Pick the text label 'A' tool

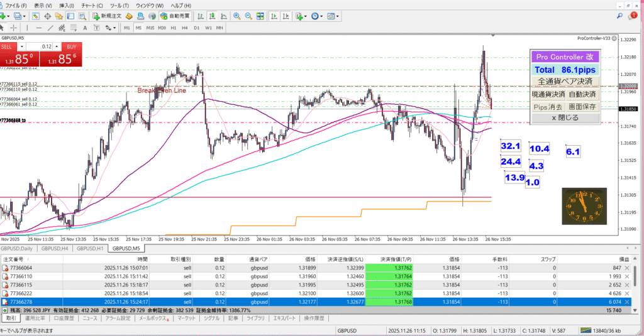click(86, 28)
